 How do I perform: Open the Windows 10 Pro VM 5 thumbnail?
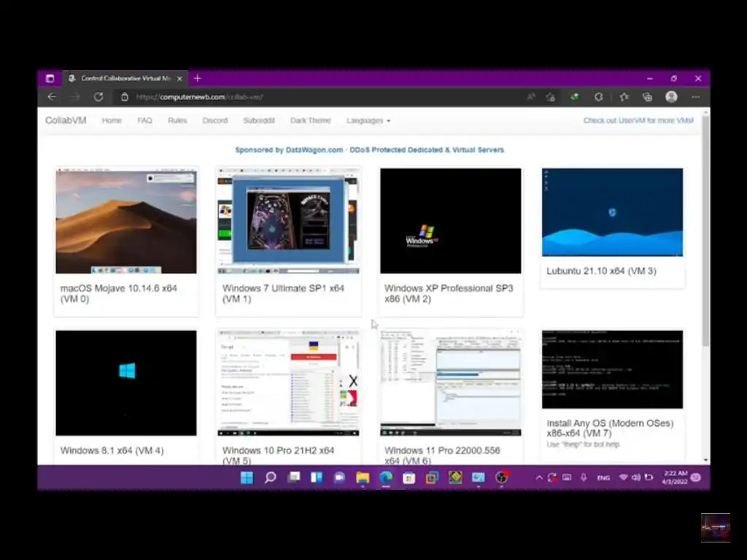click(x=288, y=383)
